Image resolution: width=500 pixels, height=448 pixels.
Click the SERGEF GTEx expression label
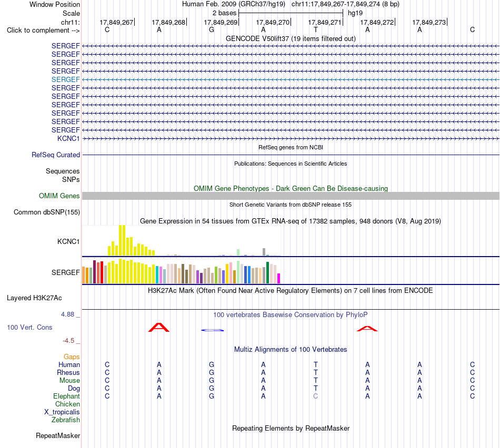(65, 272)
